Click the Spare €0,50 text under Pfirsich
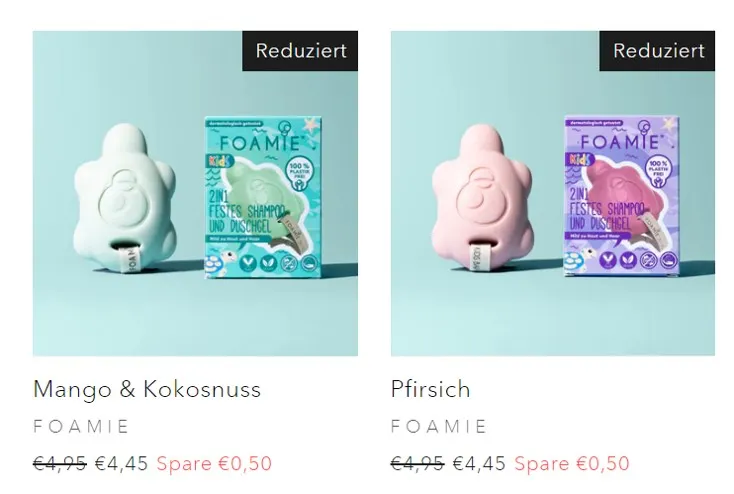734x494 pixels. pos(572,464)
